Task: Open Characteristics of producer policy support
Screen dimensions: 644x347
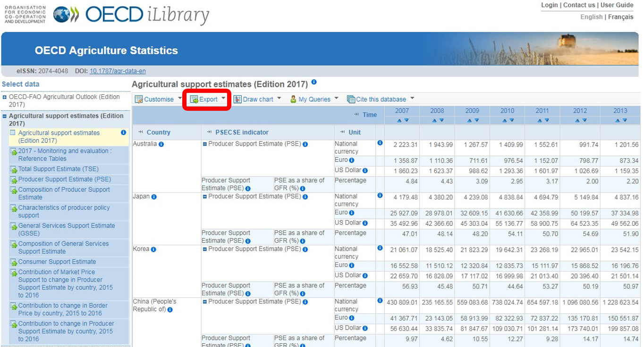Action: click(x=64, y=211)
